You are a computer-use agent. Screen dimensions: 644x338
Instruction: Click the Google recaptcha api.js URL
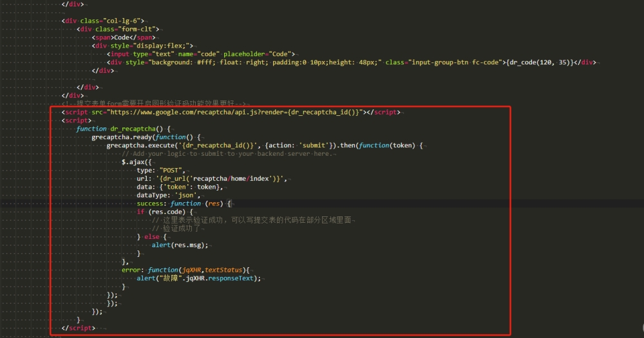236,112
